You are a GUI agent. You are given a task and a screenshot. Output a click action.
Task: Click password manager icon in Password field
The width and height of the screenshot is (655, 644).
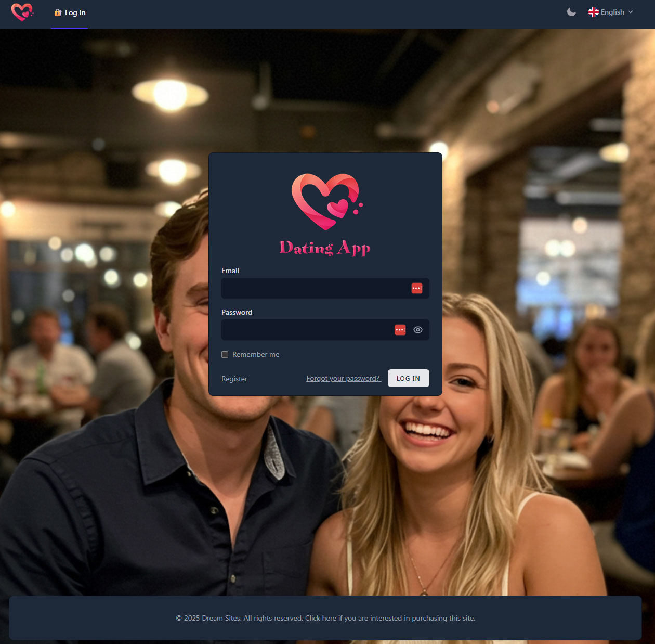tap(400, 330)
